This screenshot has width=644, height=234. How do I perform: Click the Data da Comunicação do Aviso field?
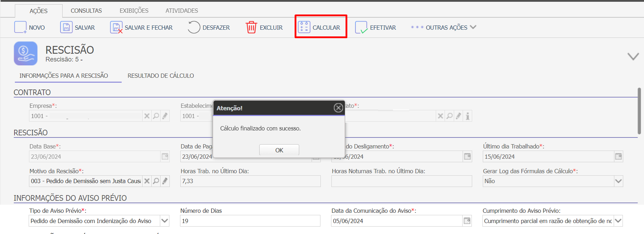pyautogui.click(x=397, y=221)
